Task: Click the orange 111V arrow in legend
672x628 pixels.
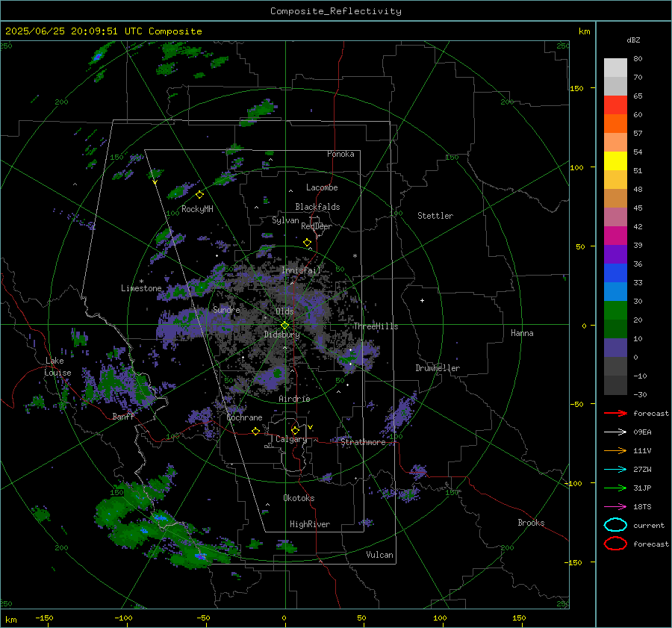Action: tap(615, 450)
